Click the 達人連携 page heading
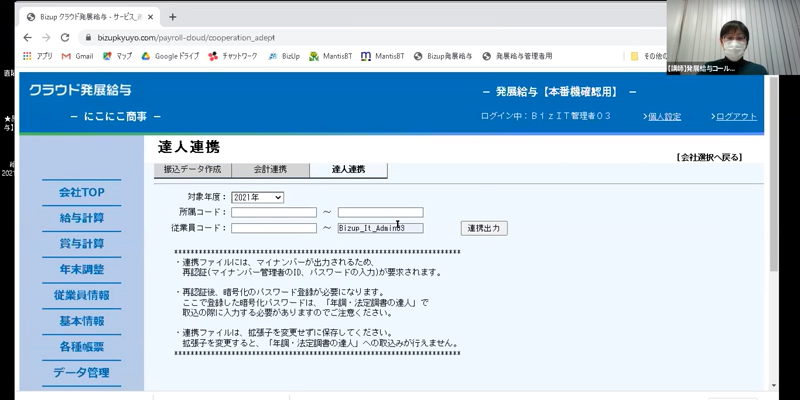This screenshot has width=800, height=400. point(189,147)
